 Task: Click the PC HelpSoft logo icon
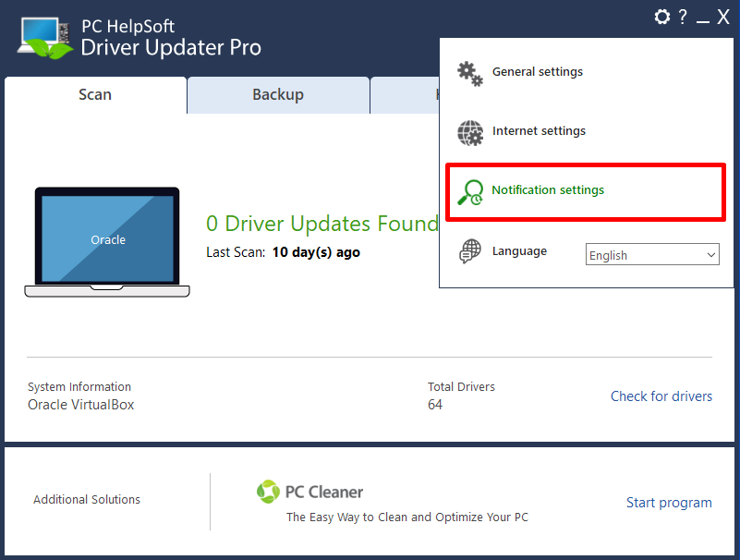tap(45, 38)
